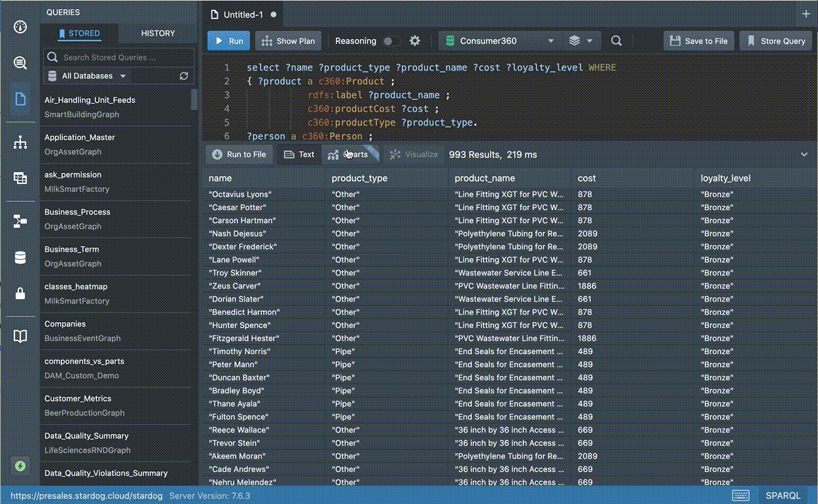The height and width of the screenshot is (504, 818).
Task: Run the query
Action: [x=228, y=41]
